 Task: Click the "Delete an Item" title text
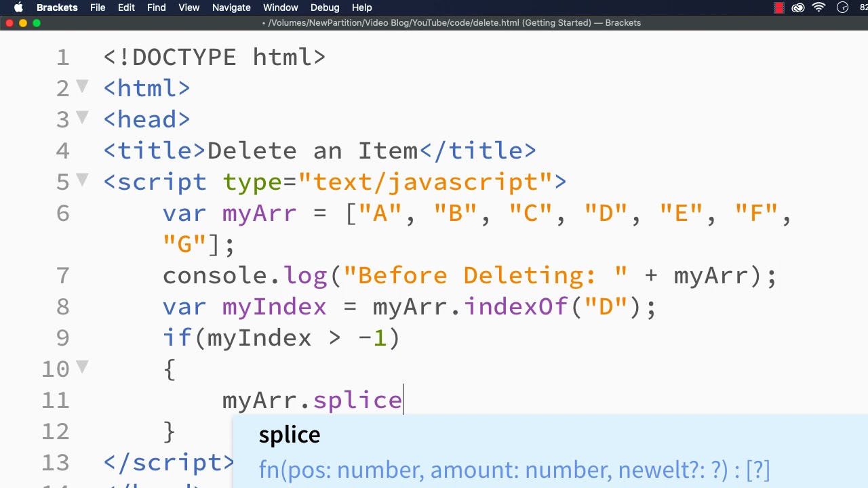313,151
